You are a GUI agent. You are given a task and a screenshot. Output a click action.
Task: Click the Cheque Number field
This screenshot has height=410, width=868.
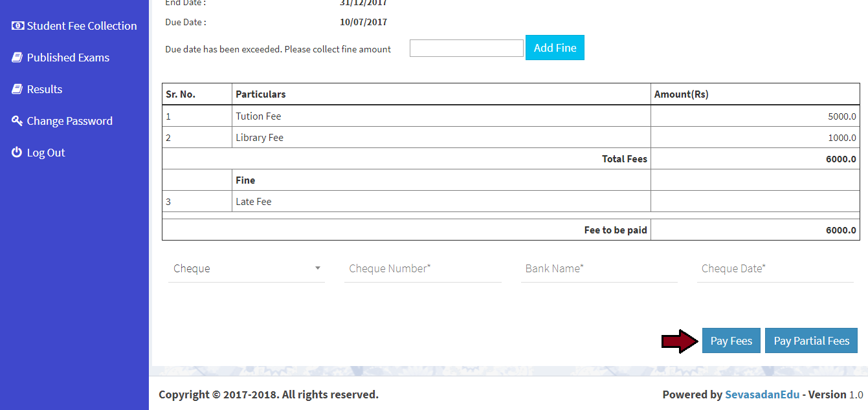click(x=423, y=268)
